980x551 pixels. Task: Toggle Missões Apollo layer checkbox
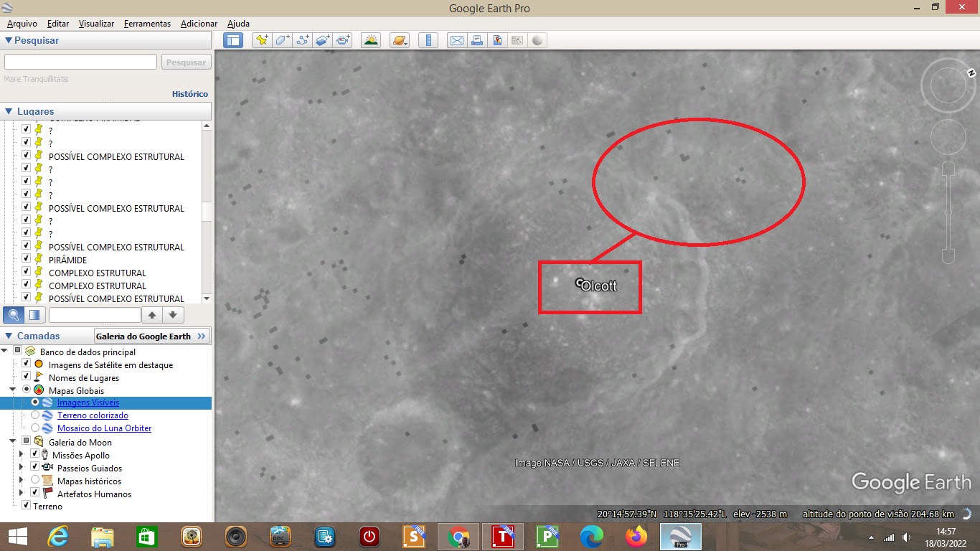(35, 455)
